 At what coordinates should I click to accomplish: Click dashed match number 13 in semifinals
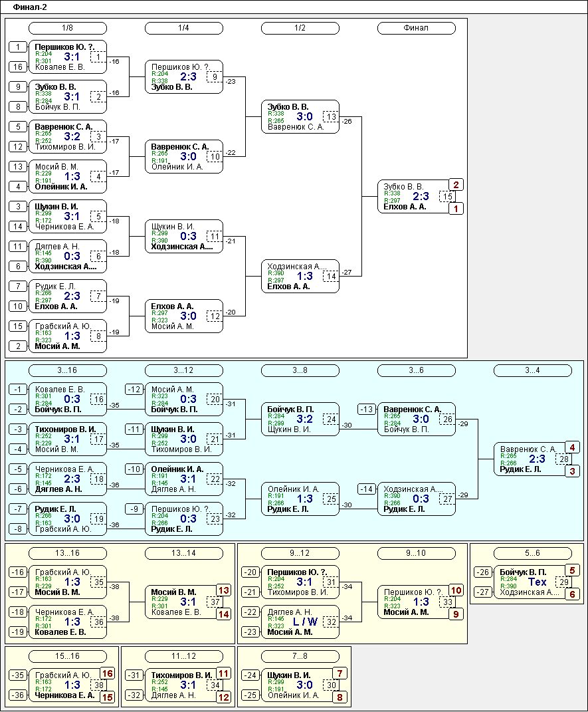[332, 117]
